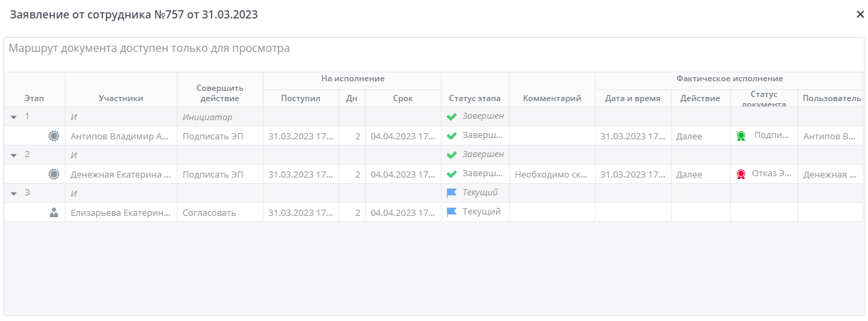Click the route view-only notice text
Screen dimensions: 868x321
pyautogui.click(x=149, y=48)
